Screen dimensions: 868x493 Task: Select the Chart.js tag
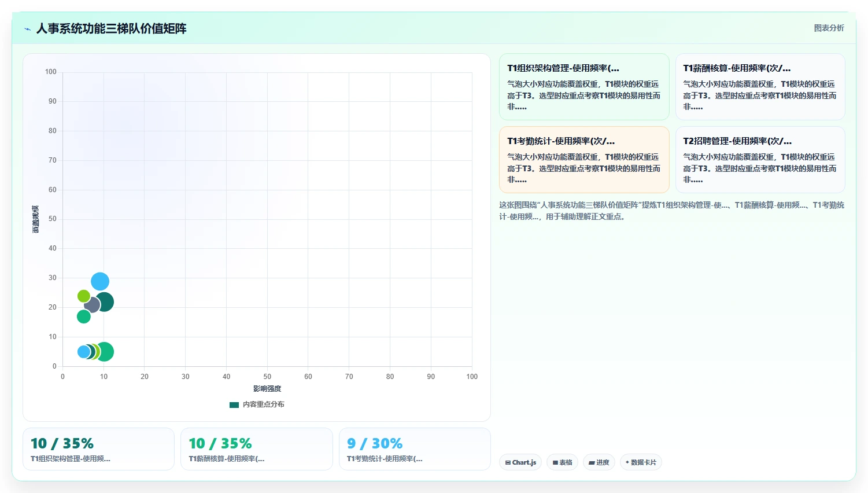tap(520, 462)
